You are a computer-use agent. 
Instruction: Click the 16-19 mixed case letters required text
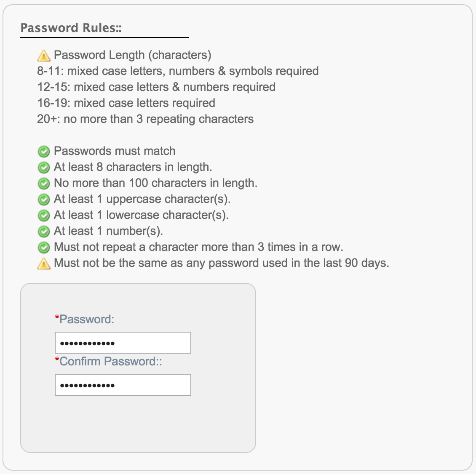click(126, 103)
